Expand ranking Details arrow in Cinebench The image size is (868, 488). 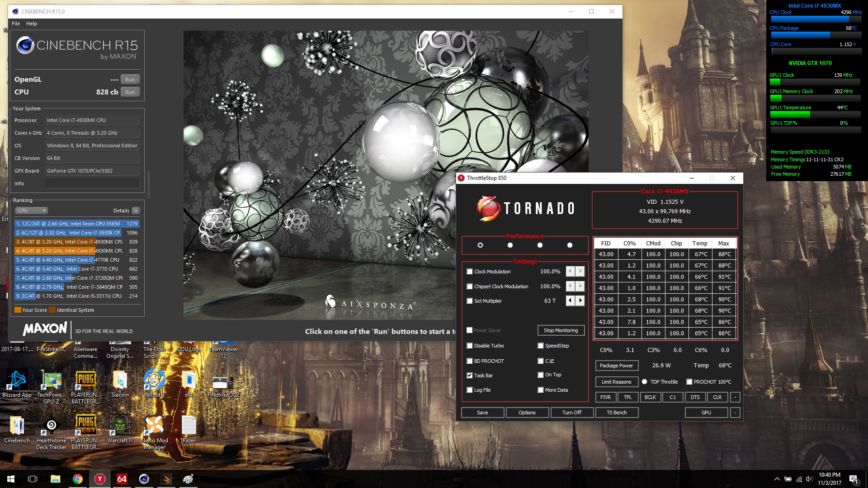click(136, 211)
